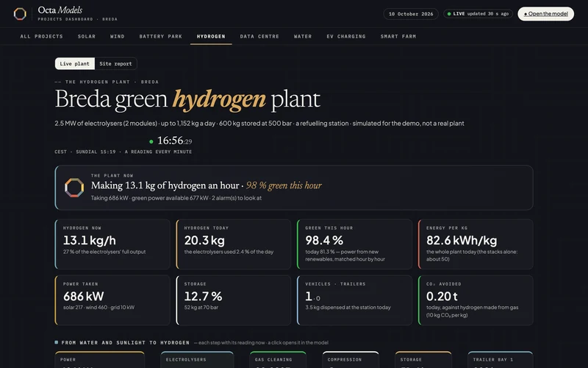This screenshot has height=368, width=588.
Task: Click the Storage step card in the process row
Action: (x=423, y=360)
